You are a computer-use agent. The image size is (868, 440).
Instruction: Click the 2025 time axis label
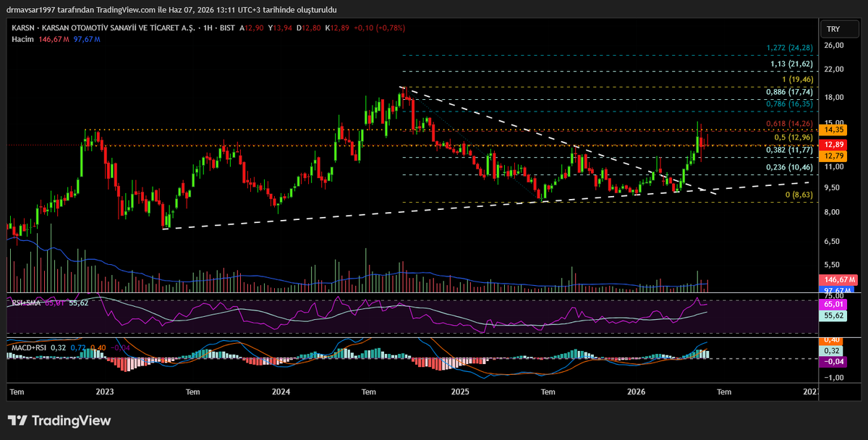[x=460, y=392]
